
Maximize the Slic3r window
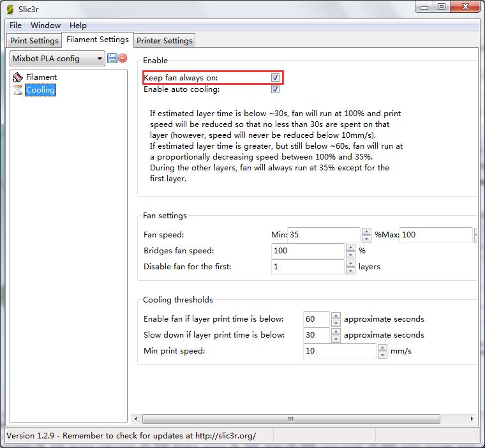(442, 6)
